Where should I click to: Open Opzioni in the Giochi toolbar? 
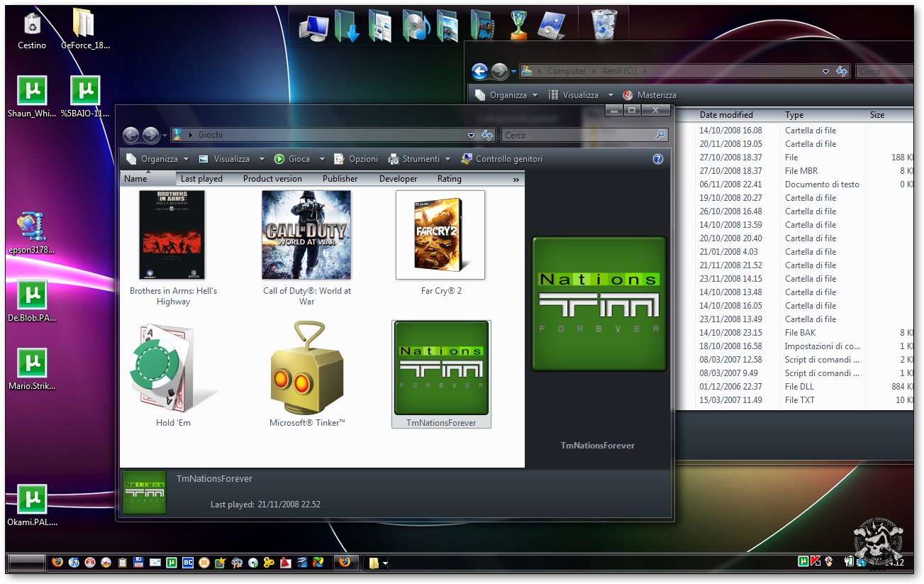pos(355,159)
